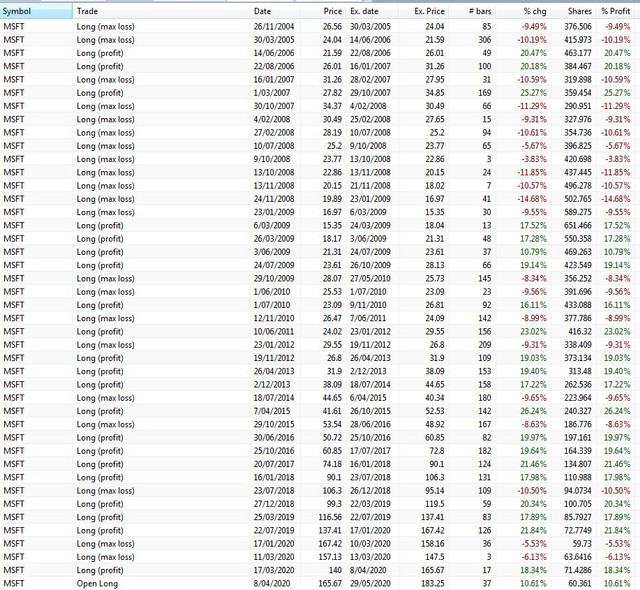Select the shares value 359.454
This screenshot has height=590, width=640.
click(578, 93)
